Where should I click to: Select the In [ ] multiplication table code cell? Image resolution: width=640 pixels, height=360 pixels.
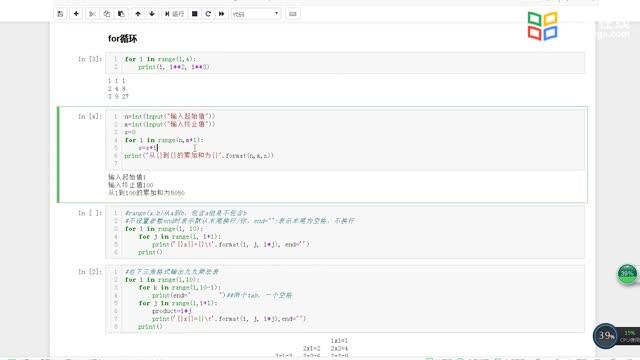(x=345, y=232)
